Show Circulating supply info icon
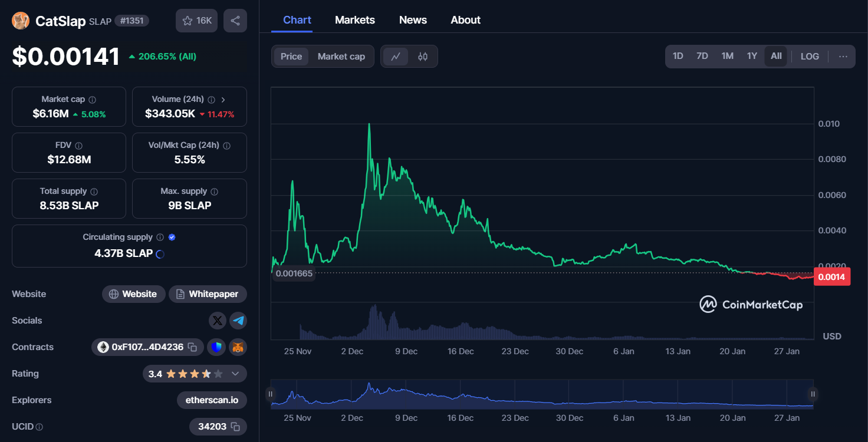Screen dimensions: 868x442 coord(159,237)
